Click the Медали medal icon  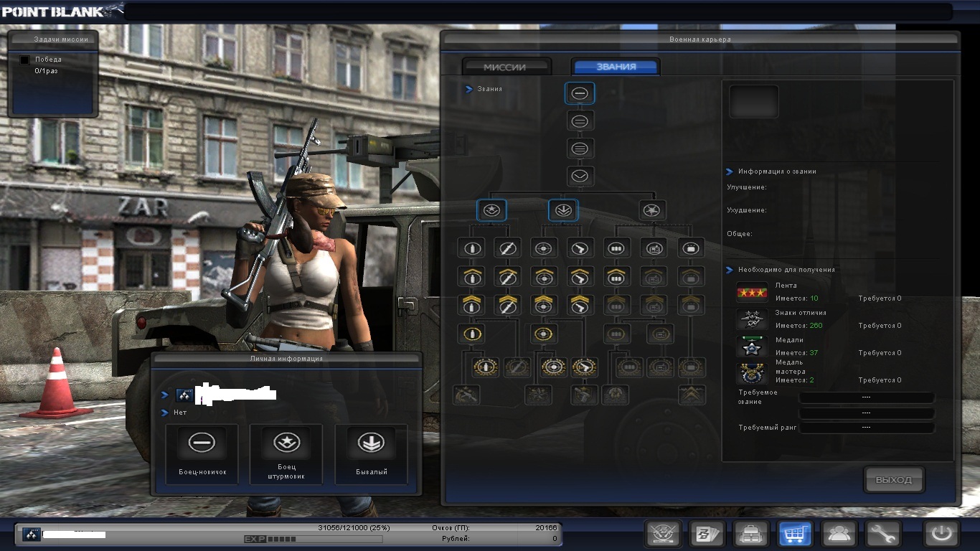click(752, 347)
